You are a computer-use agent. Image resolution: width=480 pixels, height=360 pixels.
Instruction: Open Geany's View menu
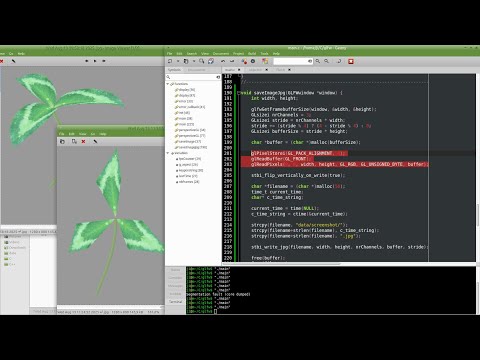pyautogui.click(x=205, y=53)
